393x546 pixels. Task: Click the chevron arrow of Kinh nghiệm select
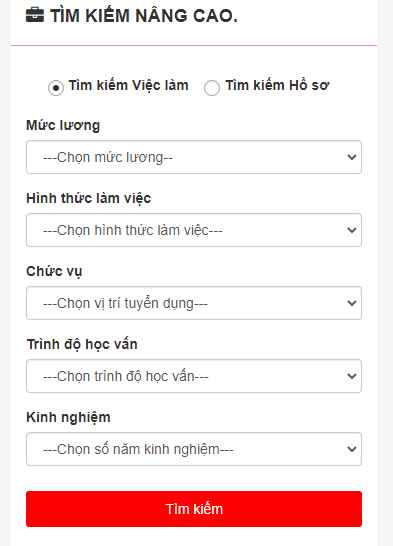pos(352,449)
